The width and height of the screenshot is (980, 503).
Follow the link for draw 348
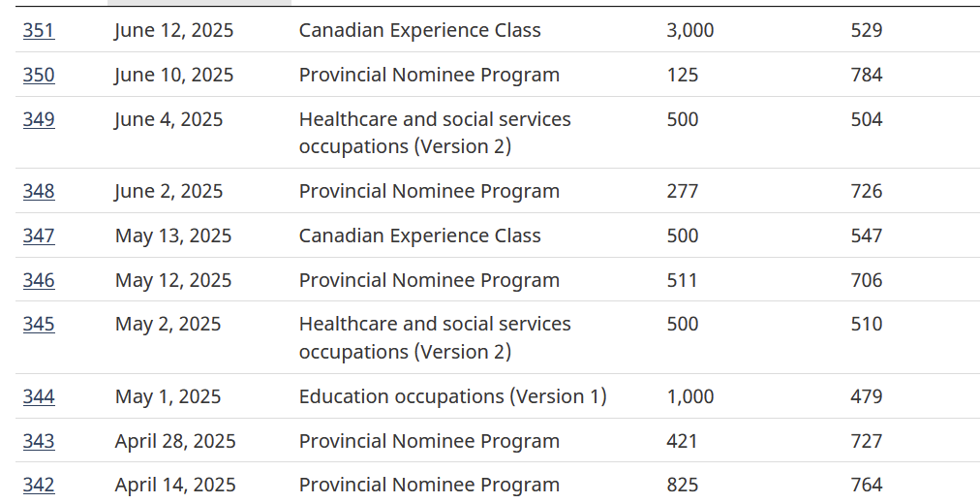point(39,191)
